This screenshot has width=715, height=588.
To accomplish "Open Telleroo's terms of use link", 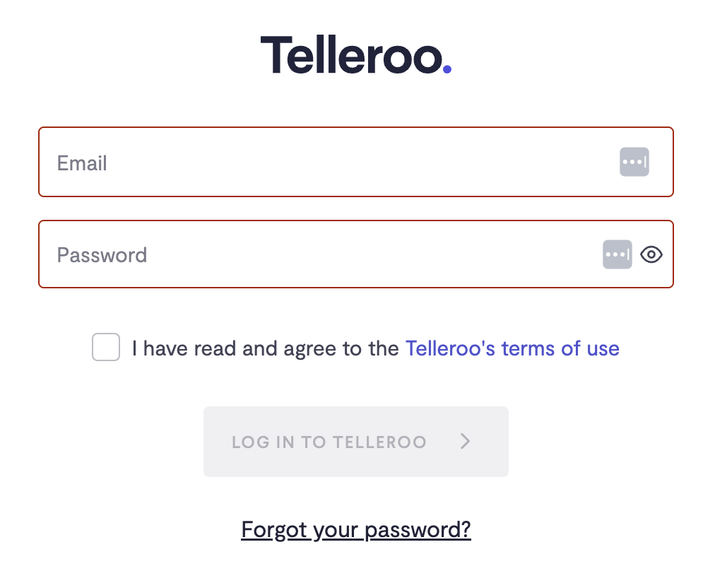I will point(512,348).
